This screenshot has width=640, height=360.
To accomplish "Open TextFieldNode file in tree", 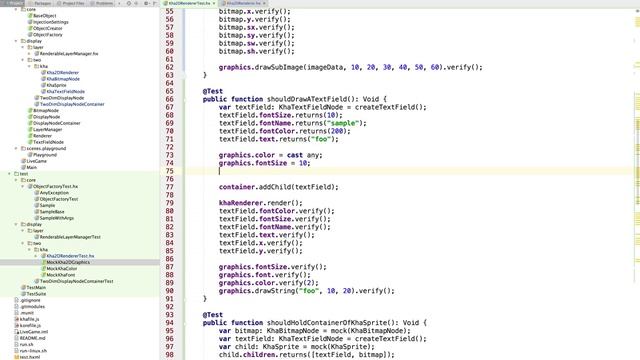I will point(45,142).
